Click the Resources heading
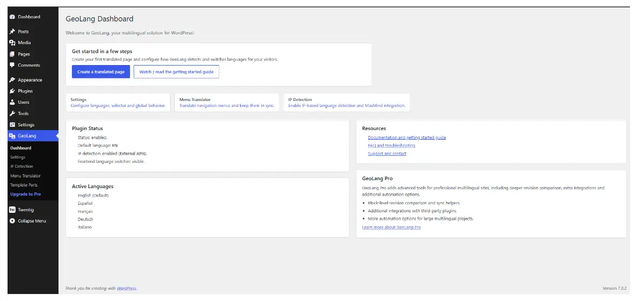 tap(374, 128)
